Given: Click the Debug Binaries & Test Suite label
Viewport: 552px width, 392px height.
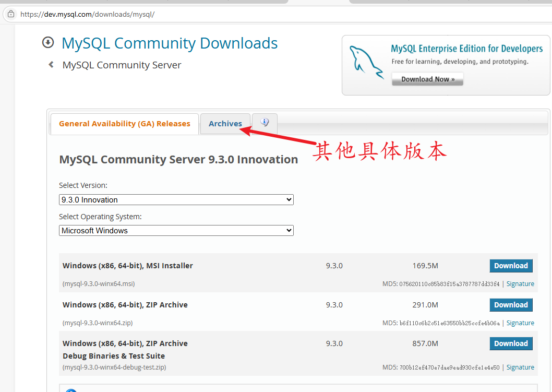Looking at the screenshot, I should coord(114,356).
